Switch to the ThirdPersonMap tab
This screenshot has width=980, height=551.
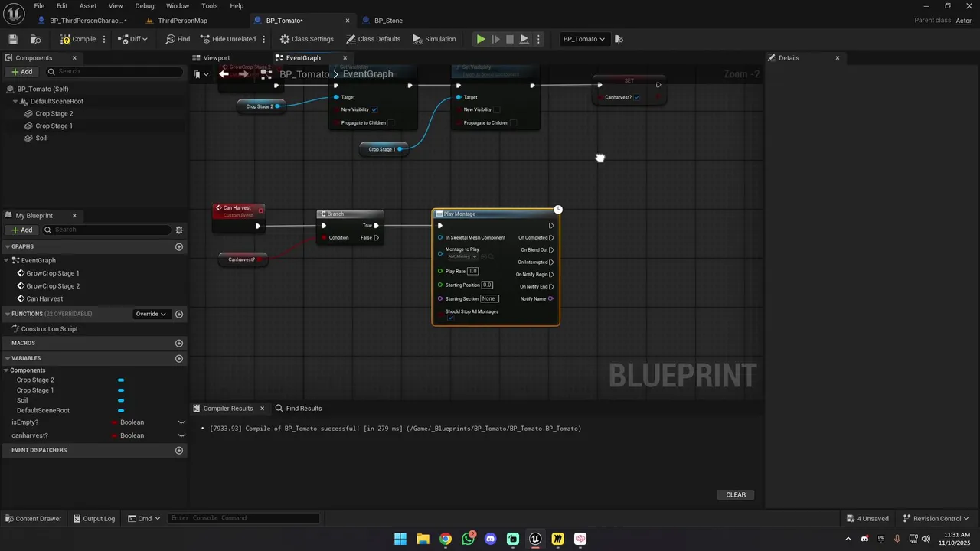[182, 21]
